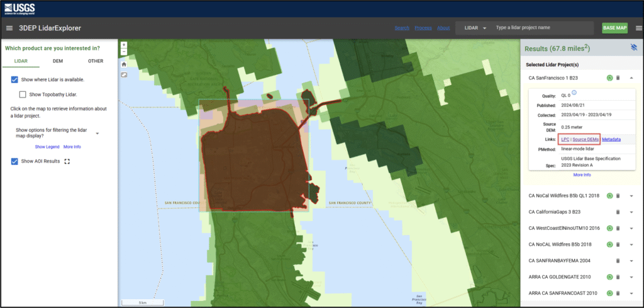This screenshot has height=308, width=644.
Task: Expand CA NoCAL Wildfires B5b 2018
Action: pos(631,244)
